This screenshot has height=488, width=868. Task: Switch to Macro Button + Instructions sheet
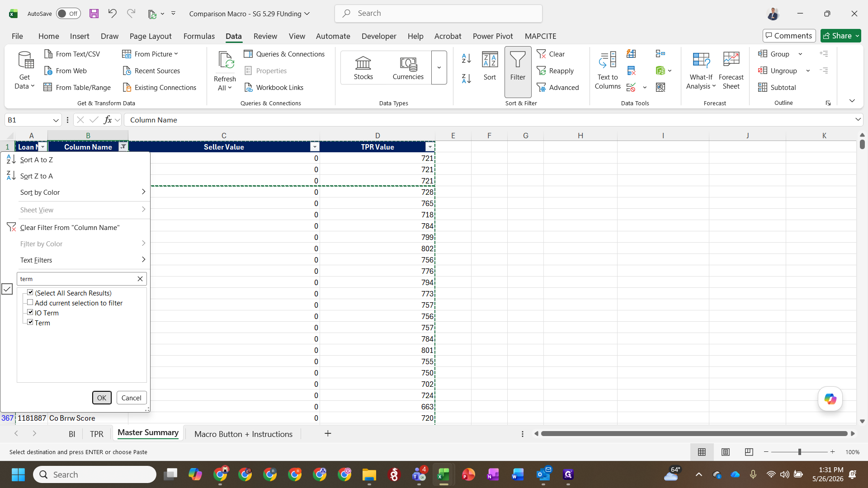point(243,434)
